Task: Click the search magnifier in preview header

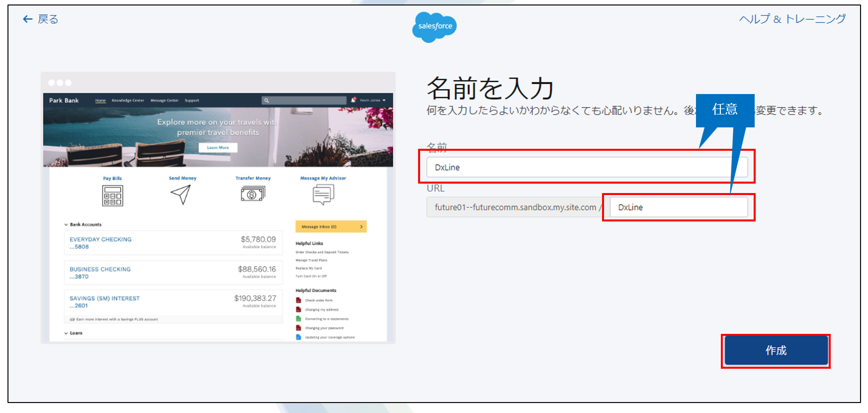Action: [x=266, y=101]
